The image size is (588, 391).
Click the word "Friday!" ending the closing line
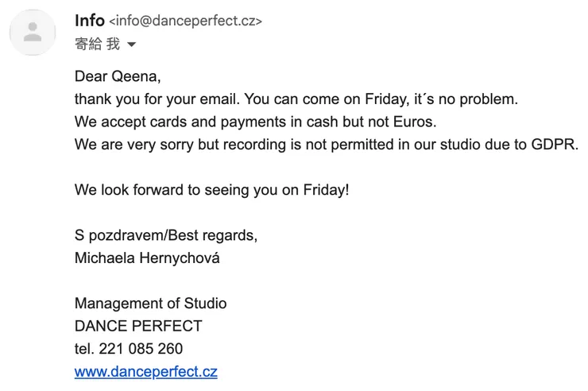[326, 191]
